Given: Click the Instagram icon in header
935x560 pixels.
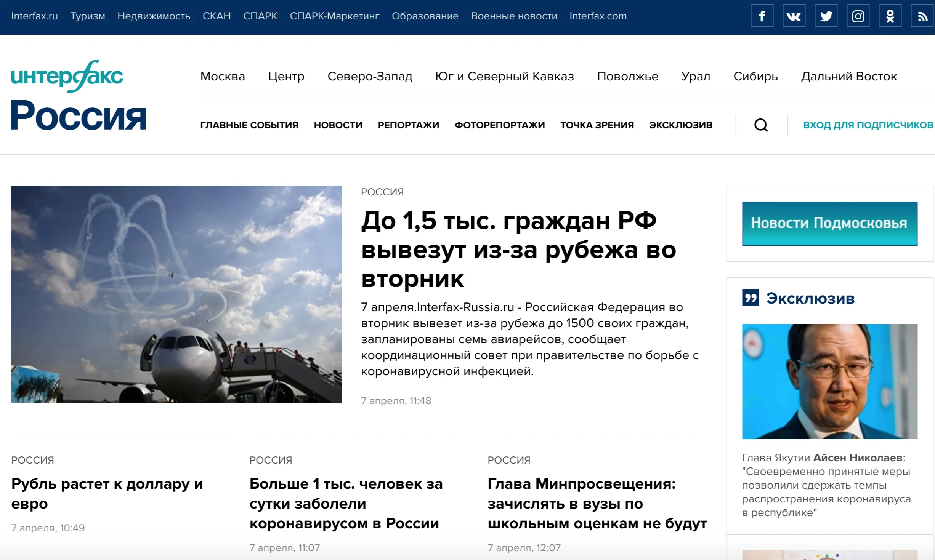Looking at the screenshot, I should point(858,16).
